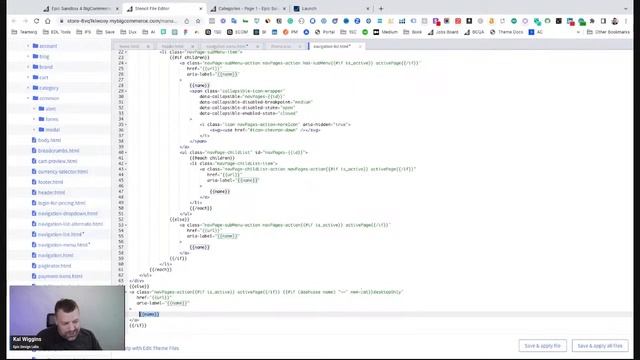Open the tab search dropdown arrow
This screenshot has height=360, width=640.
pos(626,8)
